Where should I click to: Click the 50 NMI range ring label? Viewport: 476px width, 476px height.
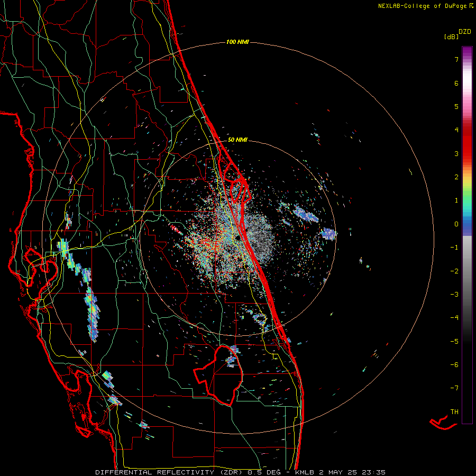click(237, 140)
